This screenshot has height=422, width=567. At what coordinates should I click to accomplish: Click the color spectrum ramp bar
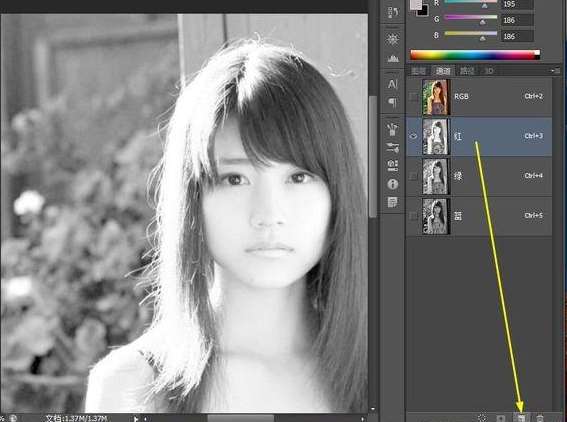tap(475, 55)
